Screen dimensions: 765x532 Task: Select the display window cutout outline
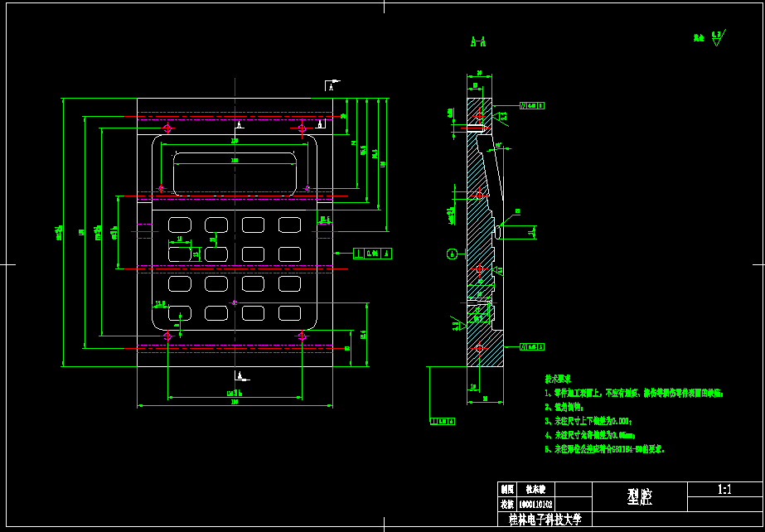point(235,175)
